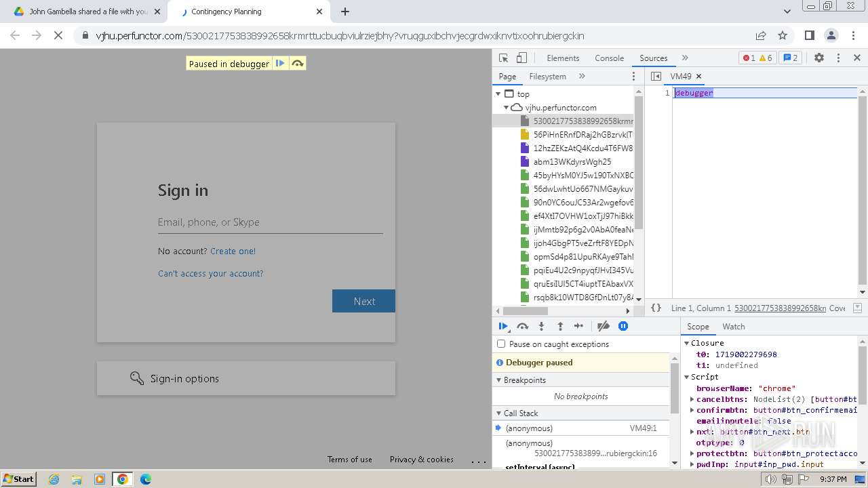The image size is (868, 488).
Task: Click the pretty-print braces icon
Action: tap(656, 308)
